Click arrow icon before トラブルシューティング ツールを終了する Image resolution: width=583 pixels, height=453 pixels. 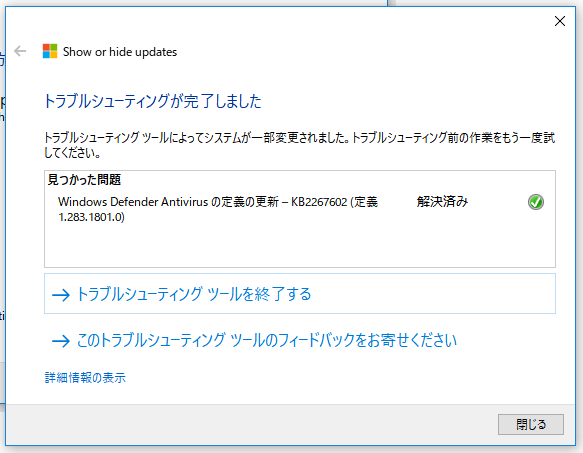point(61,295)
